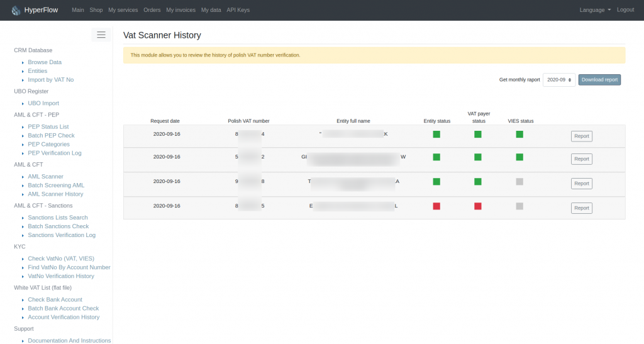
Task: Open AML Scanner History link
Action: pos(55,194)
